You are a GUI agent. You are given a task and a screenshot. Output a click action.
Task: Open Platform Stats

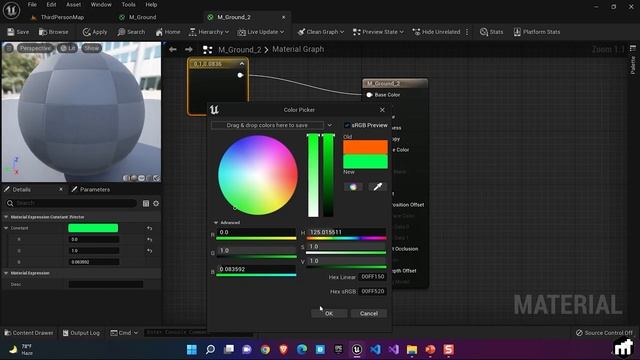pos(536,32)
